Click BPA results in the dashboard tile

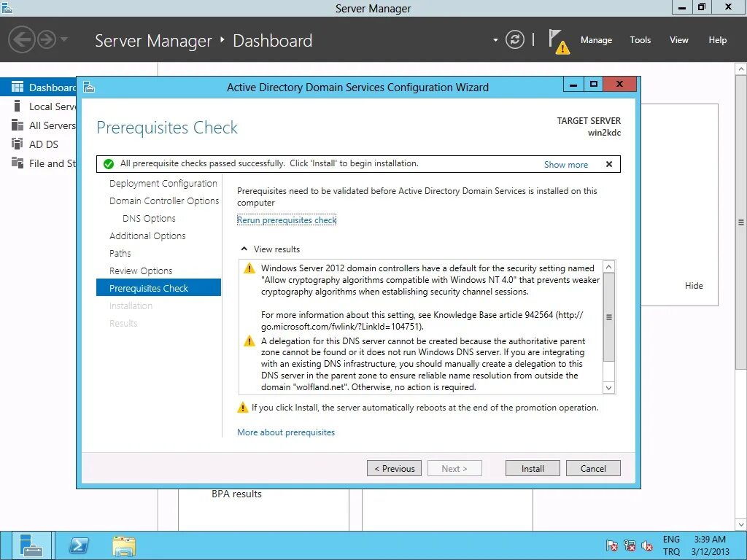coord(236,494)
